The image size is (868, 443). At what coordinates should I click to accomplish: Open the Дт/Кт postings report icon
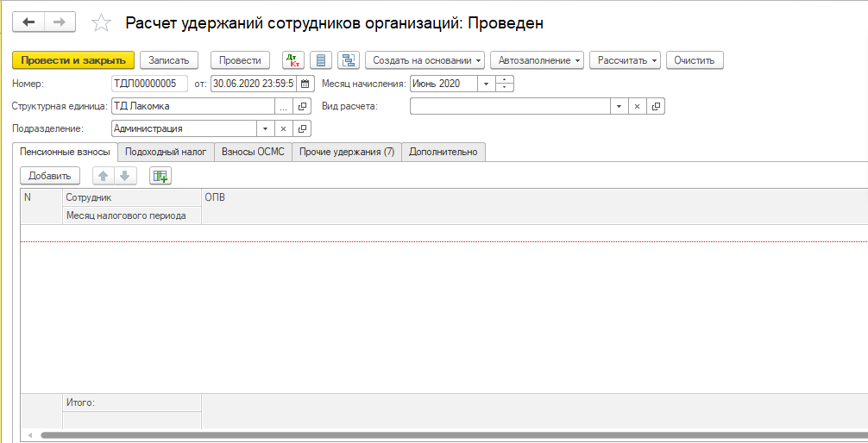tap(293, 60)
